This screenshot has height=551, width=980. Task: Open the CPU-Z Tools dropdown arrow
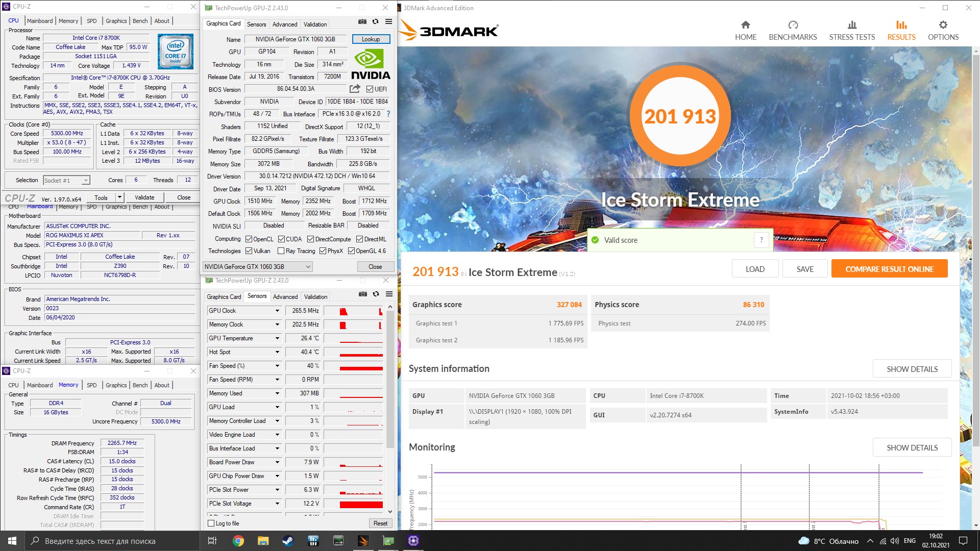click(119, 197)
